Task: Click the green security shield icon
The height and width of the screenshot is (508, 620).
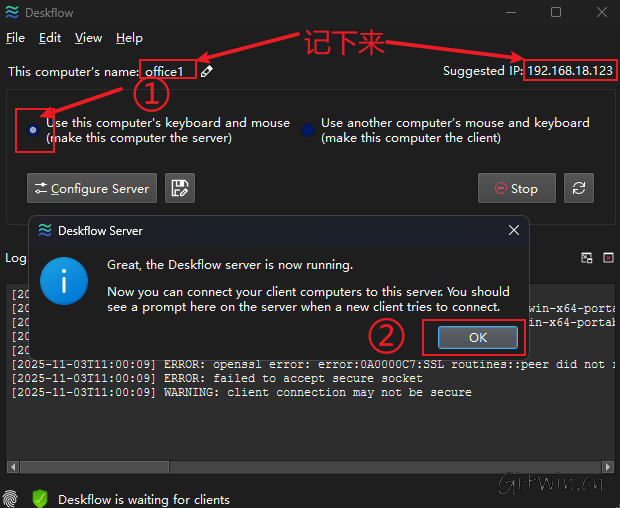Action: click(x=40, y=498)
